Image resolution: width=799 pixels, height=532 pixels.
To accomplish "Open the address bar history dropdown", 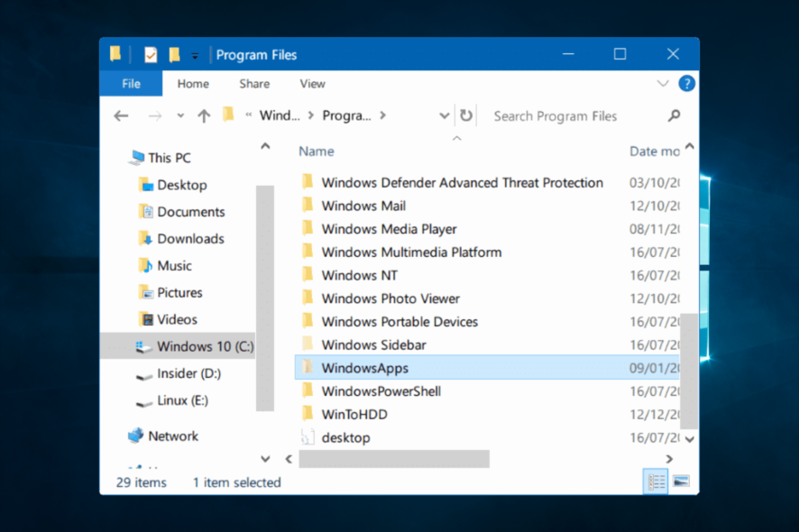I will coord(444,116).
